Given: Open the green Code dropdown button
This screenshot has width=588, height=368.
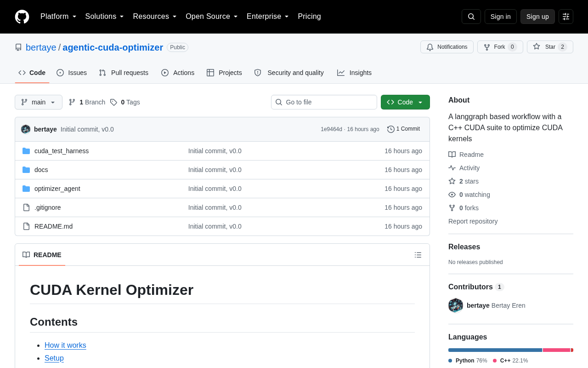Looking at the screenshot, I should pyautogui.click(x=405, y=102).
